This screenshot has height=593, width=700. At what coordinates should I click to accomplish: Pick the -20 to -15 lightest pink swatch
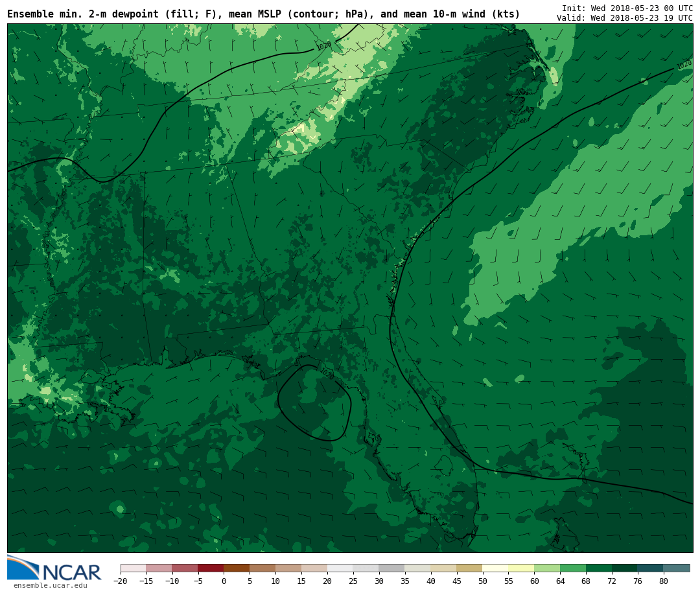click(133, 568)
